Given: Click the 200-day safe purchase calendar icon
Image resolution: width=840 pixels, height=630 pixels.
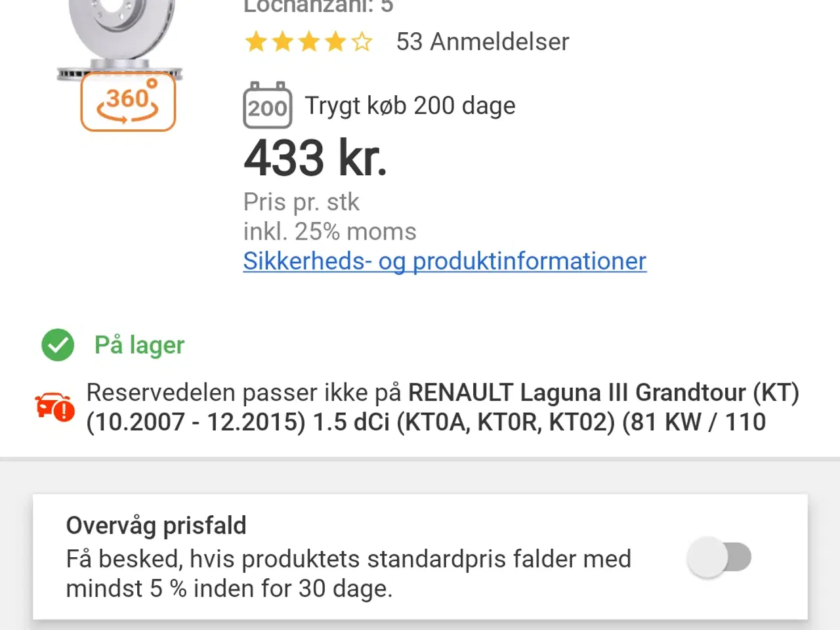Looking at the screenshot, I should pos(268,106).
